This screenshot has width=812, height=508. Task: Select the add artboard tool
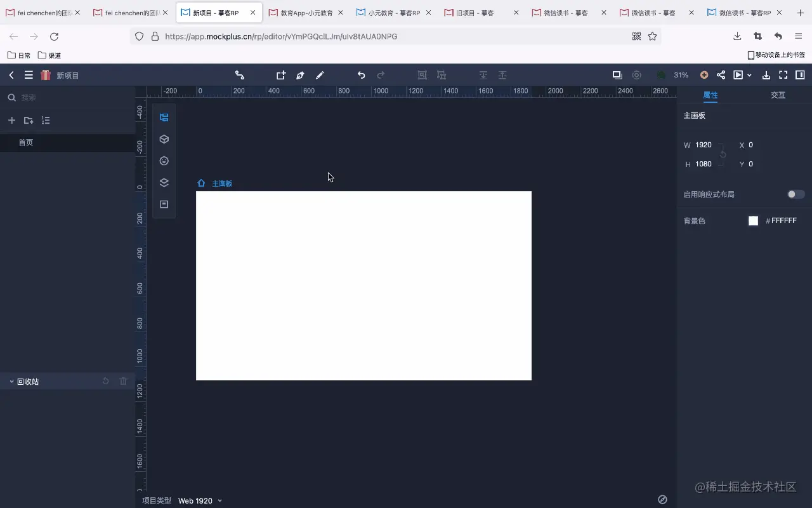pyautogui.click(x=281, y=75)
